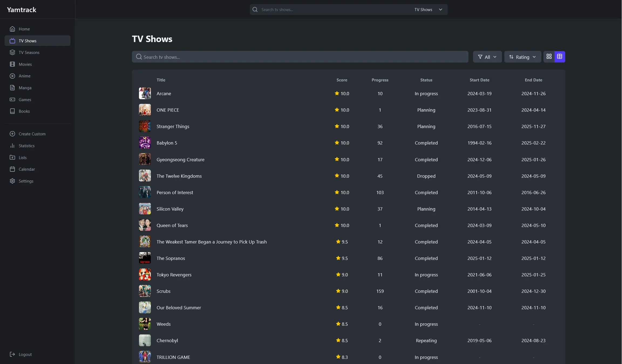Open Statistics using the chart icon
Viewport: 622px width, 364px height.
tap(12, 146)
